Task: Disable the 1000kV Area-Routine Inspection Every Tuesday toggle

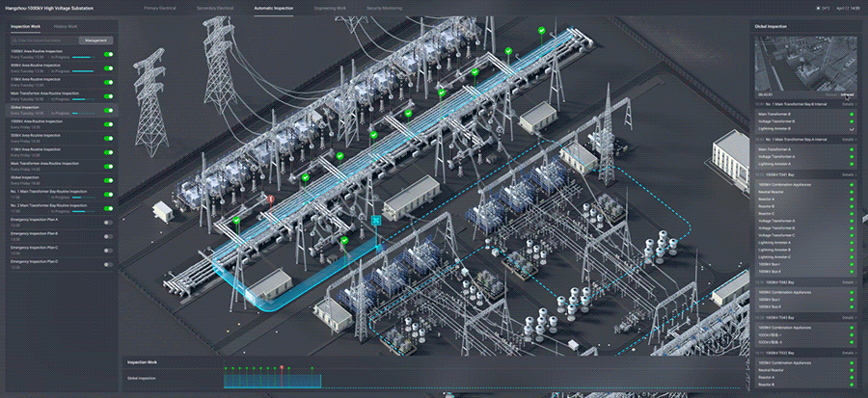Action: [108, 55]
